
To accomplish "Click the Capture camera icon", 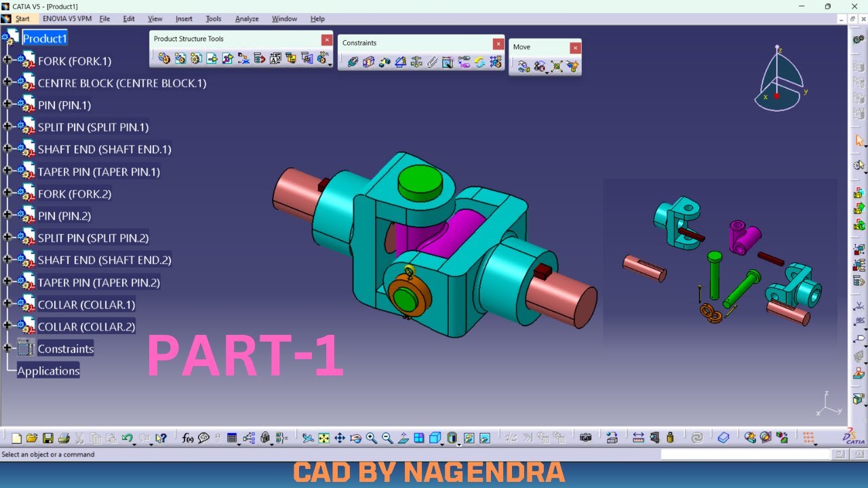I will click(585, 438).
